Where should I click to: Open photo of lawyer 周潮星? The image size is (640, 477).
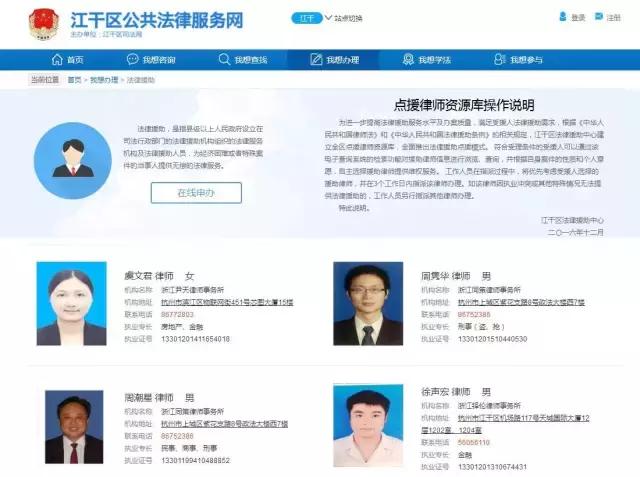pos(74,427)
